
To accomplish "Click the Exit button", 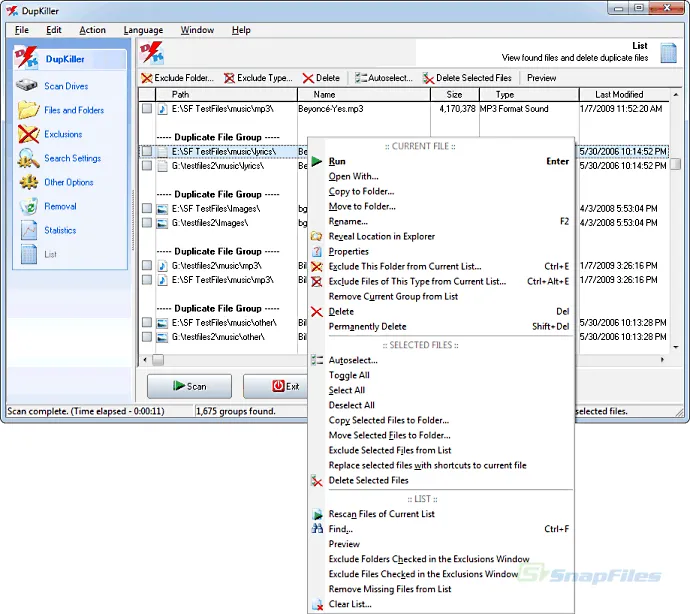I will (x=276, y=386).
